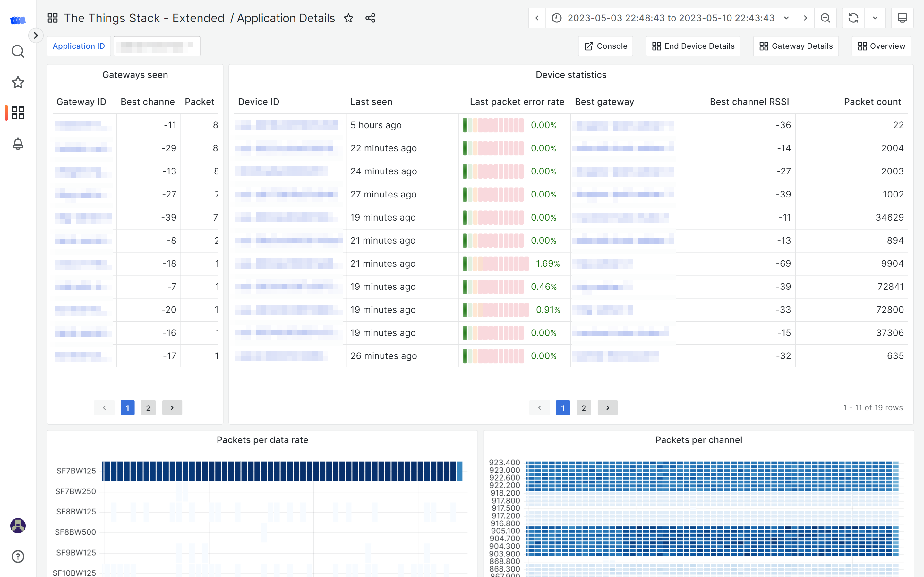Image resolution: width=924 pixels, height=577 pixels.
Task: Mark dashboard as favorite with star
Action: click(x=348, y=18)
